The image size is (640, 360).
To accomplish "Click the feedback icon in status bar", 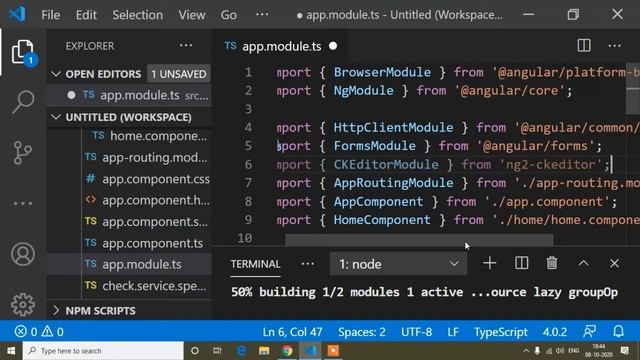I will (589, 331).
